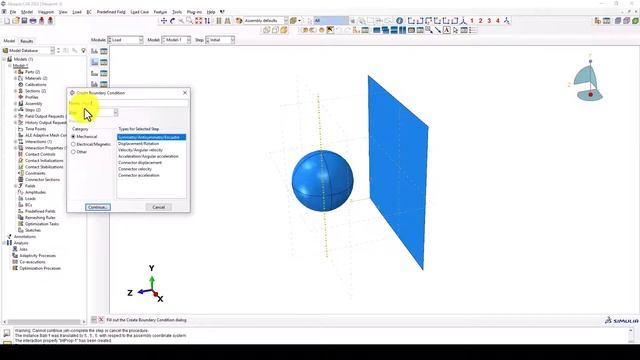Expand the Interactions (1) tree node

coord(16,142)
